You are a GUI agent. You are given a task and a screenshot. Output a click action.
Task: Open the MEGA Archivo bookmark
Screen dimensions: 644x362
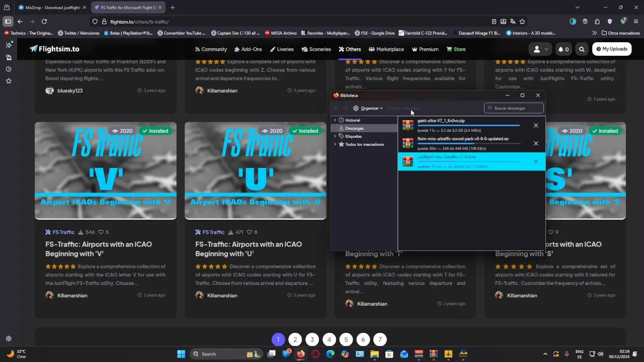tap(281, 33)
